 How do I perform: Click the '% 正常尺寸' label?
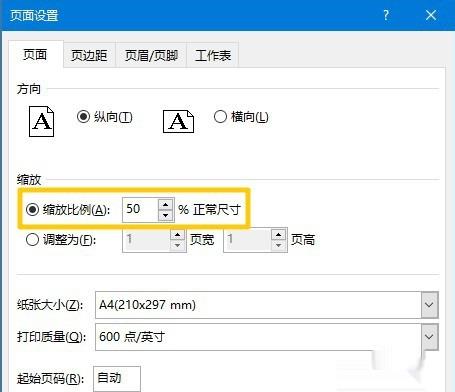point(209,210)
